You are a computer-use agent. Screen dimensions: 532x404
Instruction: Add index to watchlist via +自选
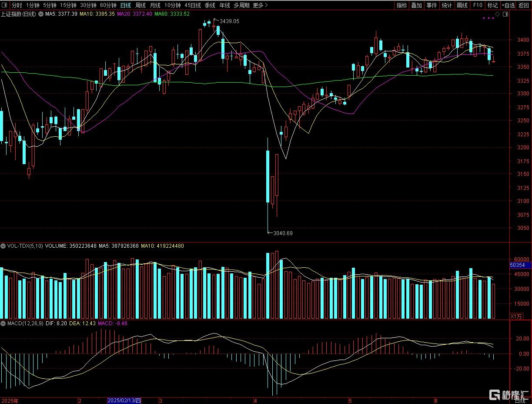(x=508, y=5)
